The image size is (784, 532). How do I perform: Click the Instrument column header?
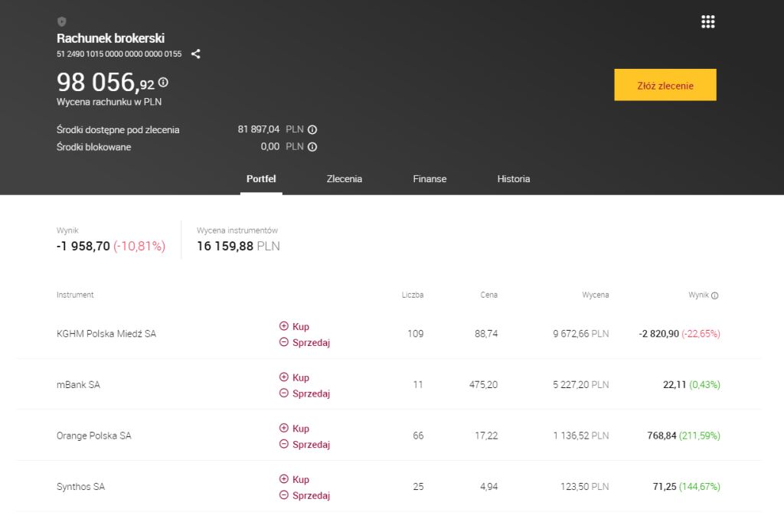75,295
